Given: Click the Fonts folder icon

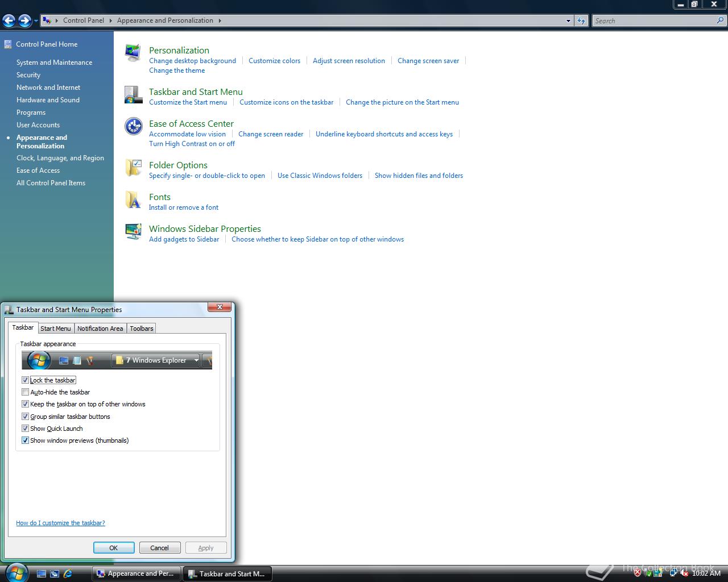Looking at the screenshot, I should tap(133, 200).
